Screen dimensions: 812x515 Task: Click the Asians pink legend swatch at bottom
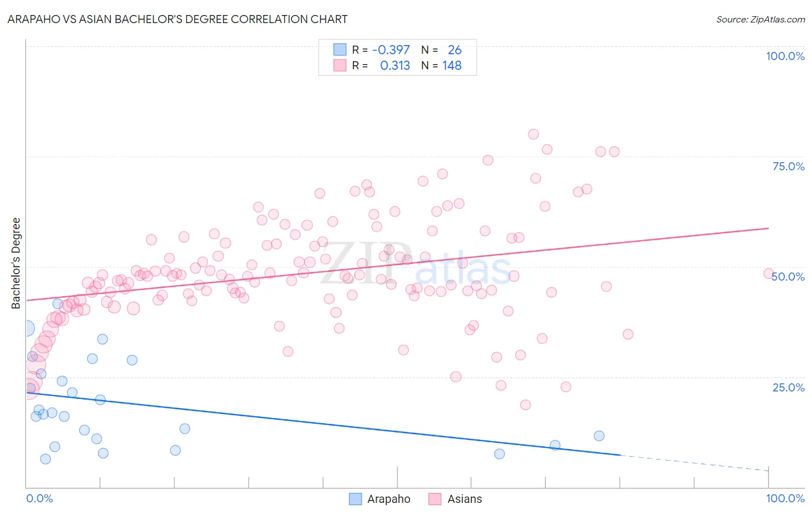(435, 499)
